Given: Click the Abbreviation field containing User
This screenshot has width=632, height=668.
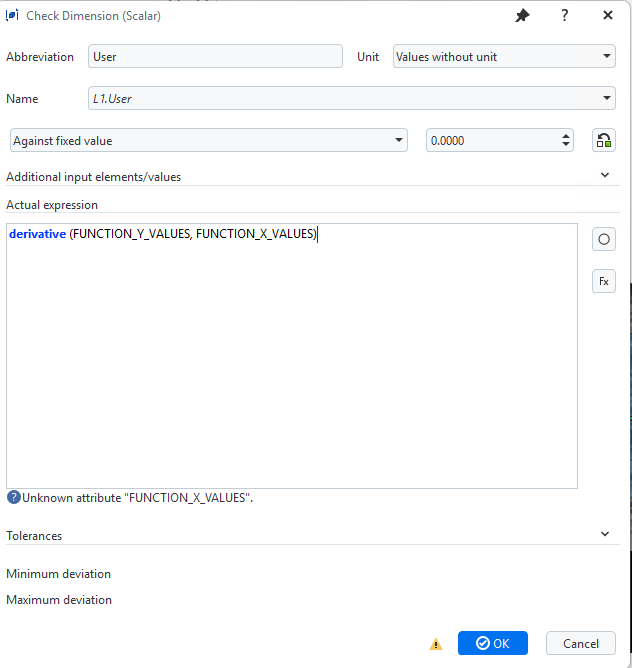Looking at the screenshot, I should point(215,57).
